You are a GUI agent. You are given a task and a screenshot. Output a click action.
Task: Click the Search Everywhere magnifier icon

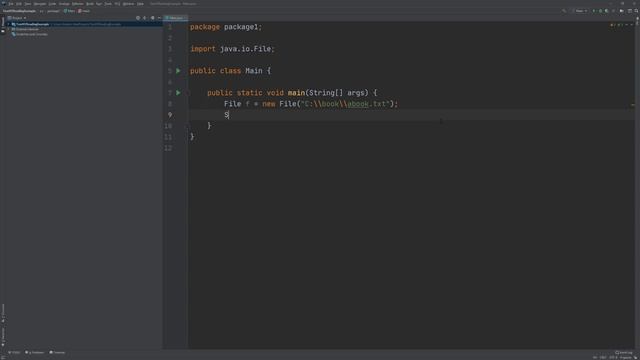(x=636, y=11)
